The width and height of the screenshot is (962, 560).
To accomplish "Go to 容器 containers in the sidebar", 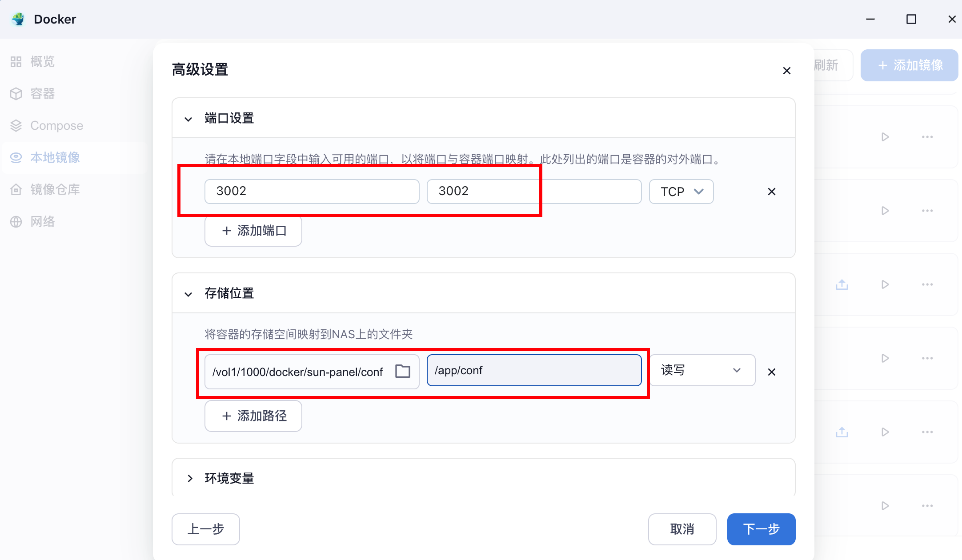I will tap(42, 94).
